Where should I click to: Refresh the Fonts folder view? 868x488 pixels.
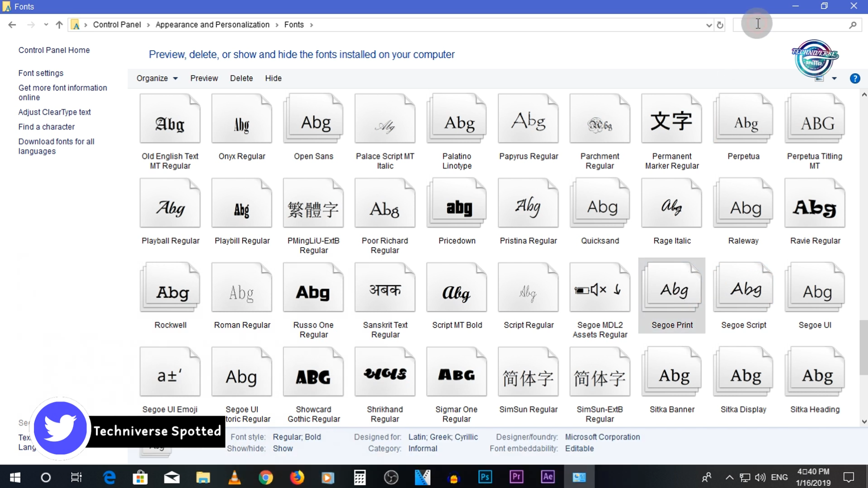[x=720, y=25]
